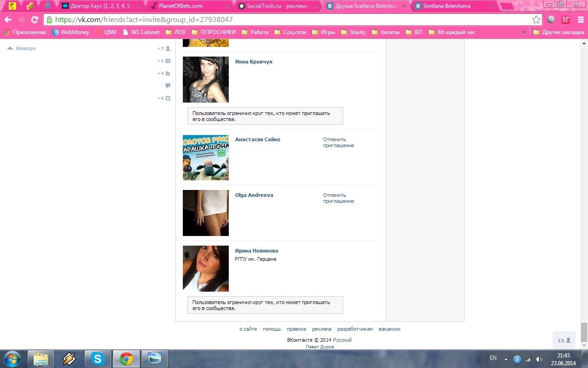The width and height of the screenshot is (588, 368).
Task: Change language via Русский link
Action: (x=342, y=340)
